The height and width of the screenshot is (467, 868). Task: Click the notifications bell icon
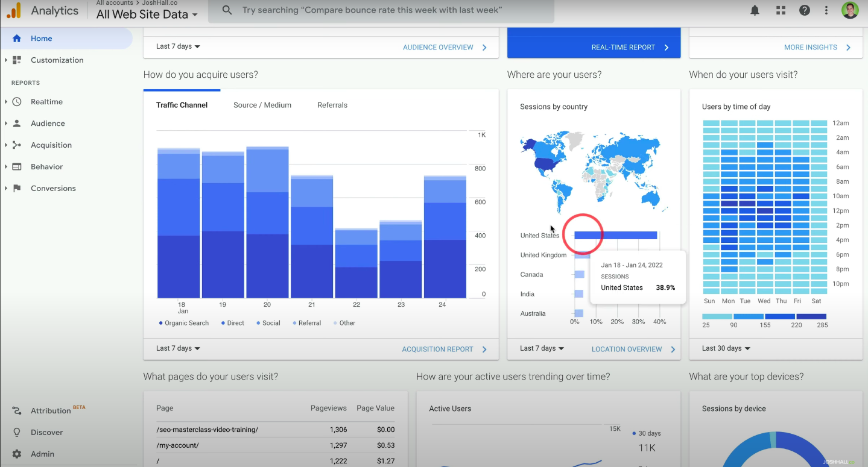point(755,10)
